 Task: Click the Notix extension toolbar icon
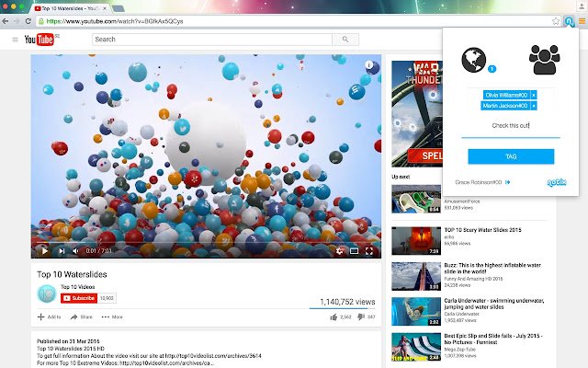pos(570,22)
